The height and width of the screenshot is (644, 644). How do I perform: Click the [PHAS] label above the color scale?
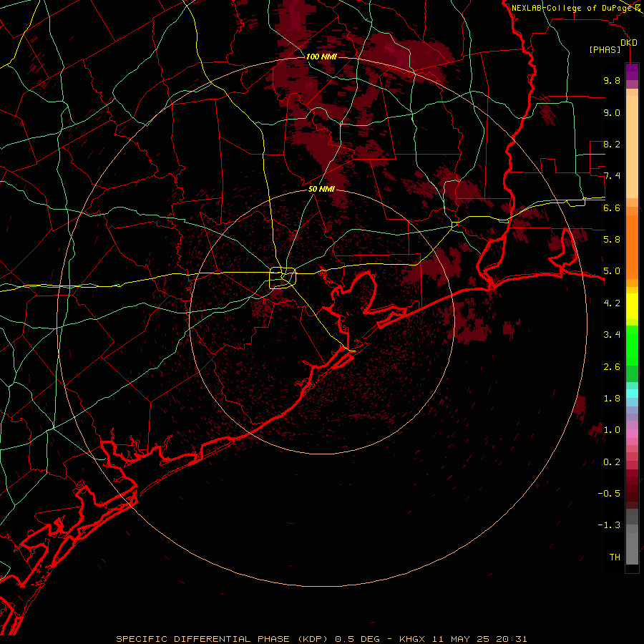click(605, 49)
